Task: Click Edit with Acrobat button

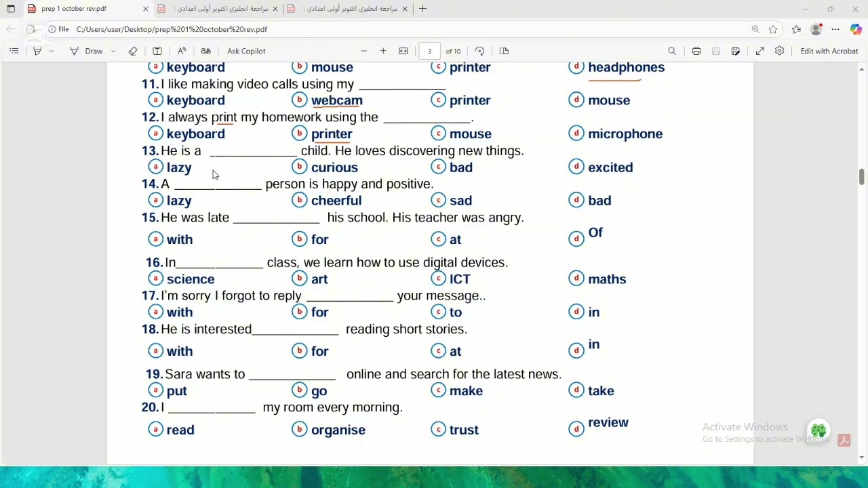Action: (829, 51)
